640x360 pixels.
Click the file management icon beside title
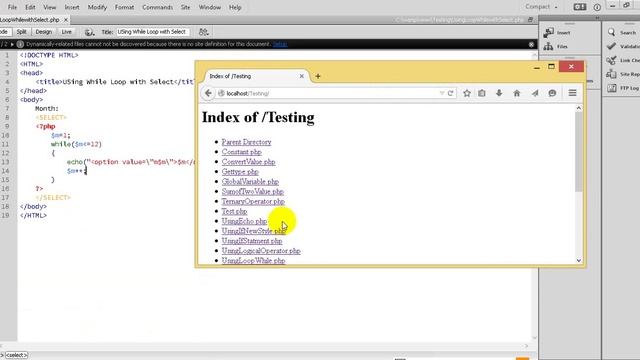tap(203, 32)
